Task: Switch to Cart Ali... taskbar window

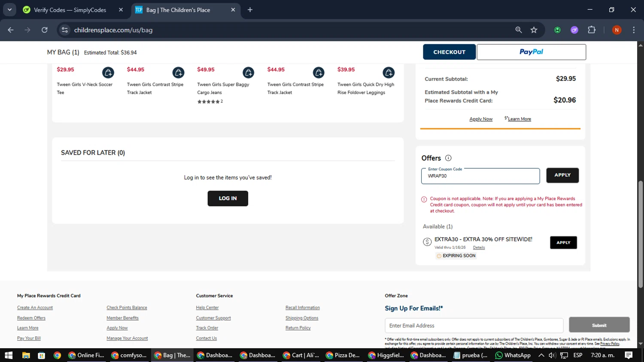Action: (300, 355)
